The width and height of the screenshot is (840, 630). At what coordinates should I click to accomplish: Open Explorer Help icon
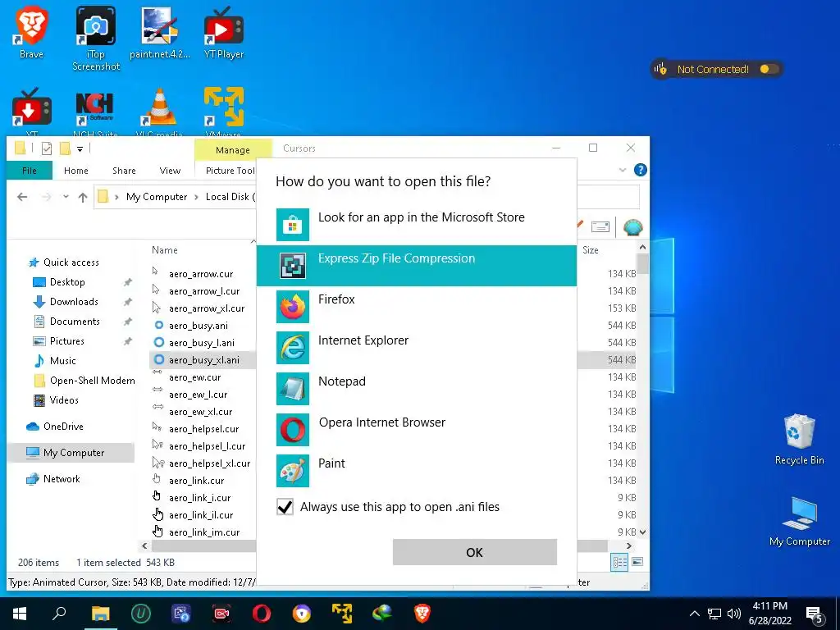click(640, 170)
